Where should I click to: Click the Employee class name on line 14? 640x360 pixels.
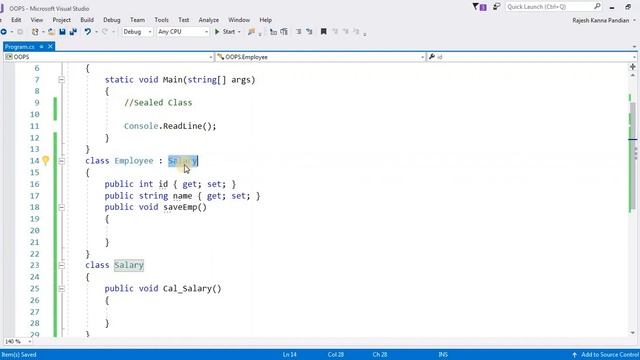133,161
